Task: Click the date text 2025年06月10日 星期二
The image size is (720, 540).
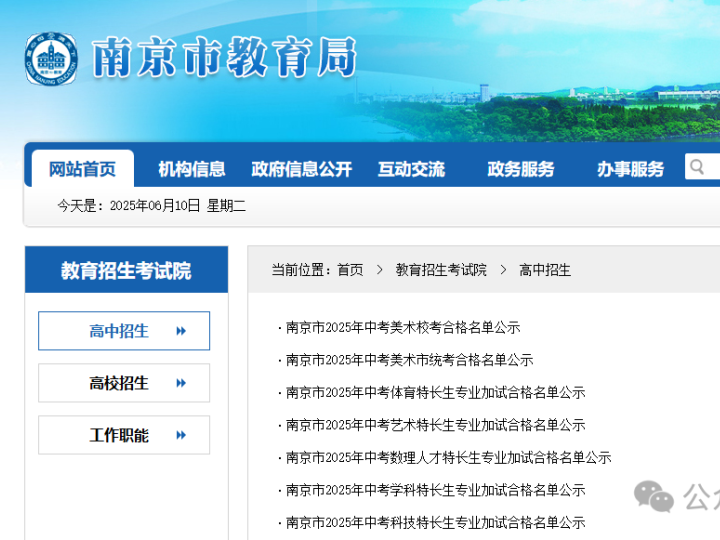Action: pyautogui.click(x=178, y=206)
